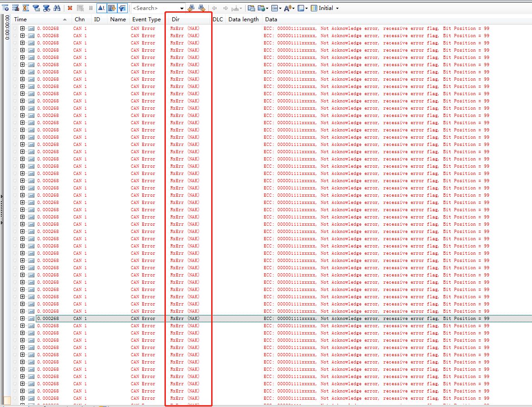Toggle the scrolling display mode icon

coord(112,8)
